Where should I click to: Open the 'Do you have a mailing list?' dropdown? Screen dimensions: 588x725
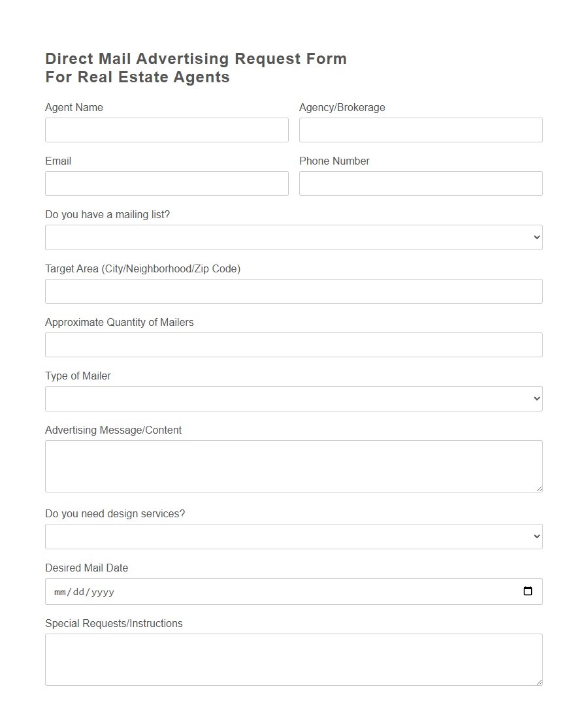[293, 237]
